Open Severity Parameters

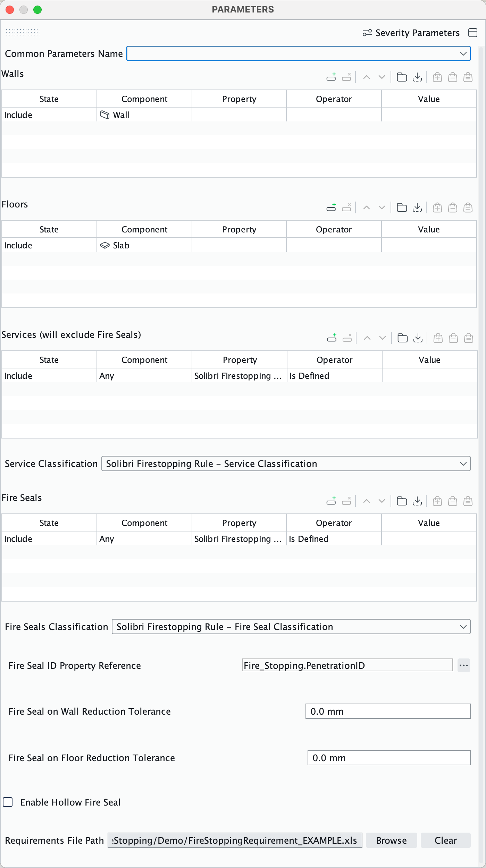[411, 33]
